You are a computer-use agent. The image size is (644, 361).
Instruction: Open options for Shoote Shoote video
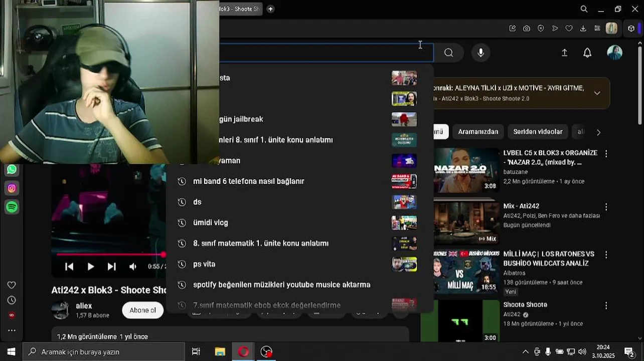tap(606, 305)
